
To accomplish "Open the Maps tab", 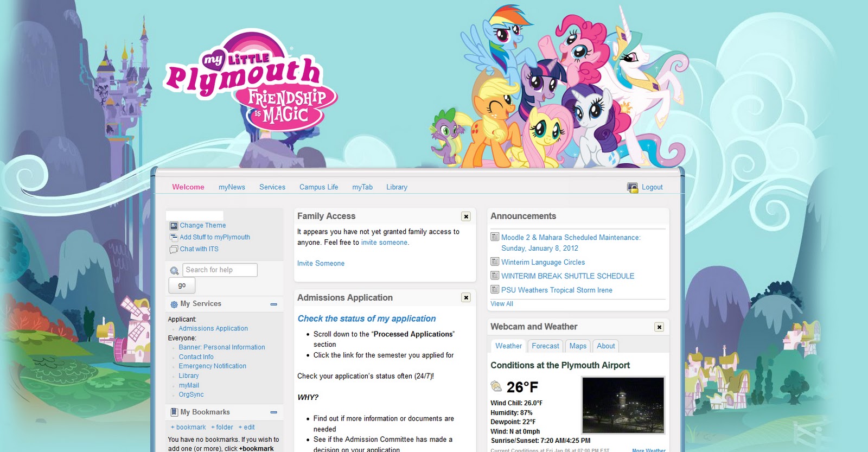I will [578, 346].
